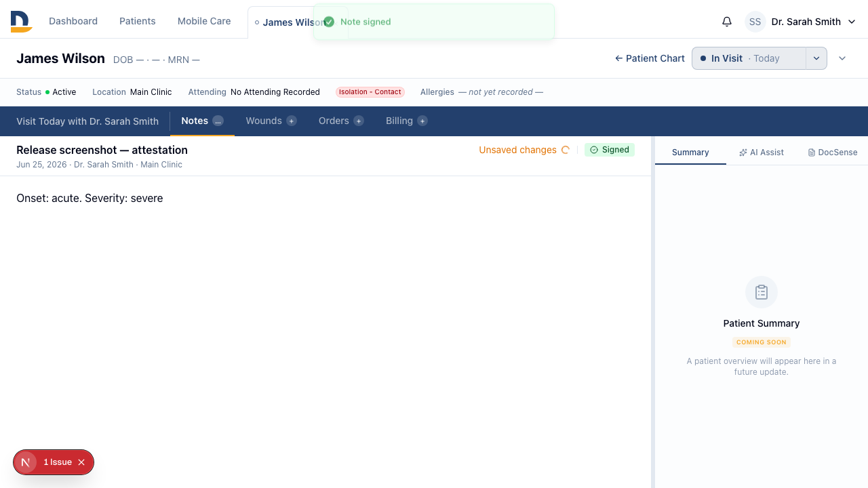Click the Note signed checkmark icon

point(329,22)
